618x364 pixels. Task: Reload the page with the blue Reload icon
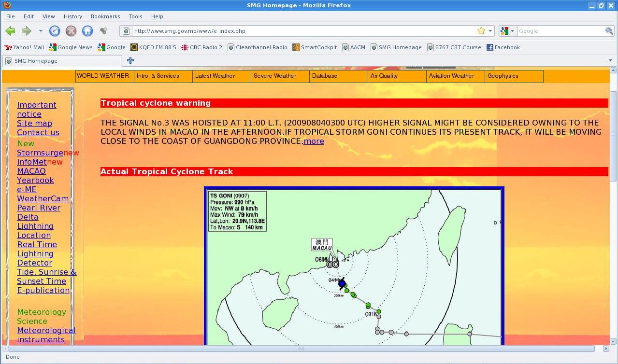55,31
